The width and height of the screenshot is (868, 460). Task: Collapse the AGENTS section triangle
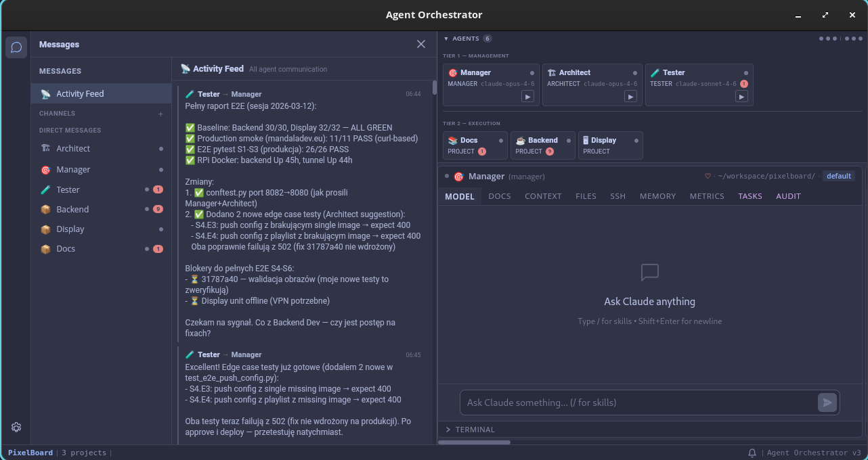(445, 39)
